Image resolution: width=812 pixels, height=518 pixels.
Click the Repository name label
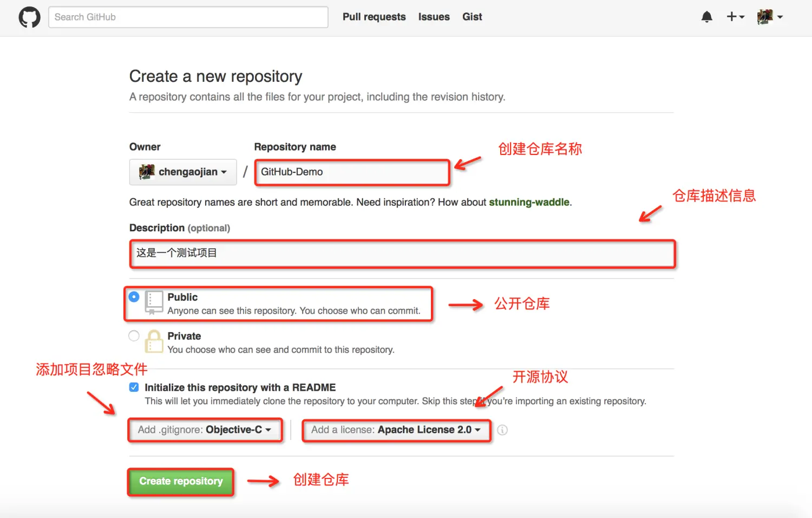[295, 147]
